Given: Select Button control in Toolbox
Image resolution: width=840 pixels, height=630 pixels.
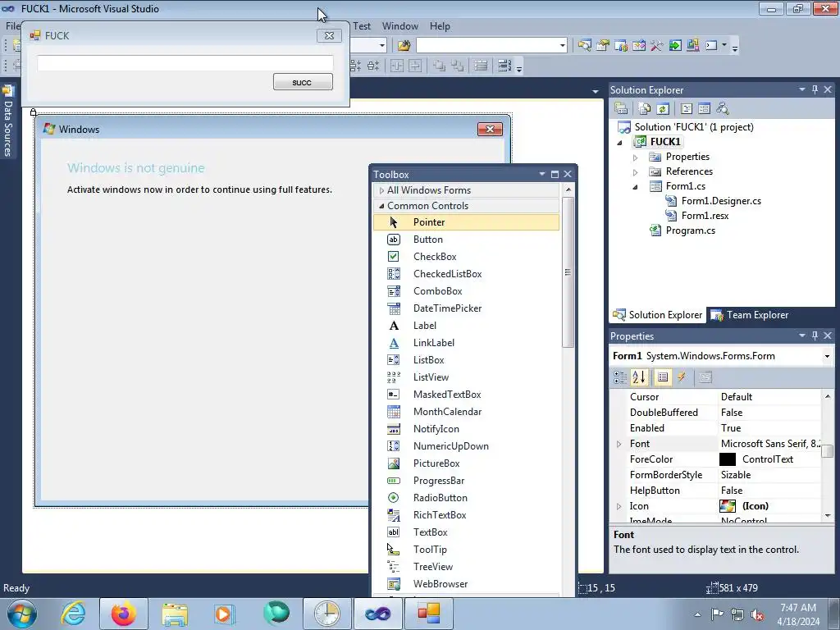Looking at the screenshot, I should click(466, 240).
